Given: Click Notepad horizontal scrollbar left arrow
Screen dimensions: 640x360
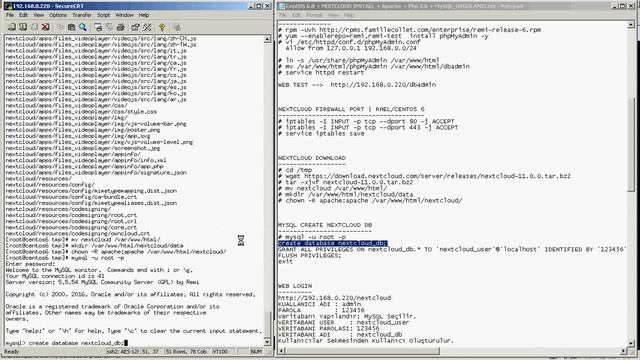Looking at the screenshot, I should coord(281,351).
